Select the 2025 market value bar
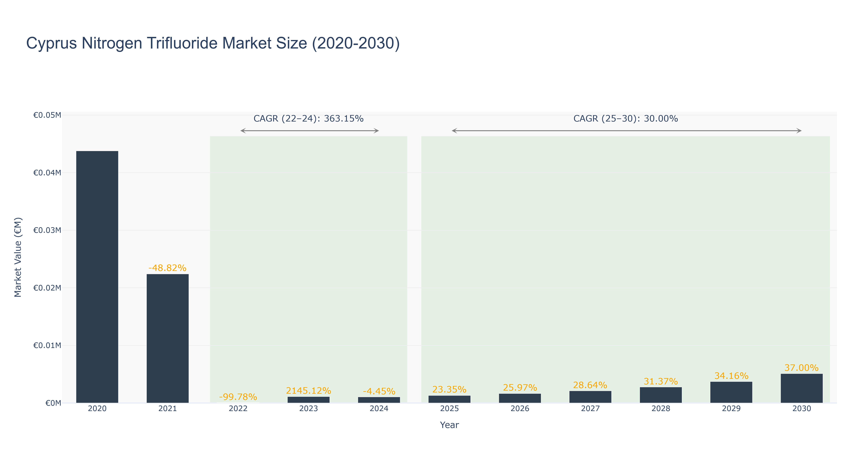The height and width of the screenshot is (465, 868). tap(449, 399)
